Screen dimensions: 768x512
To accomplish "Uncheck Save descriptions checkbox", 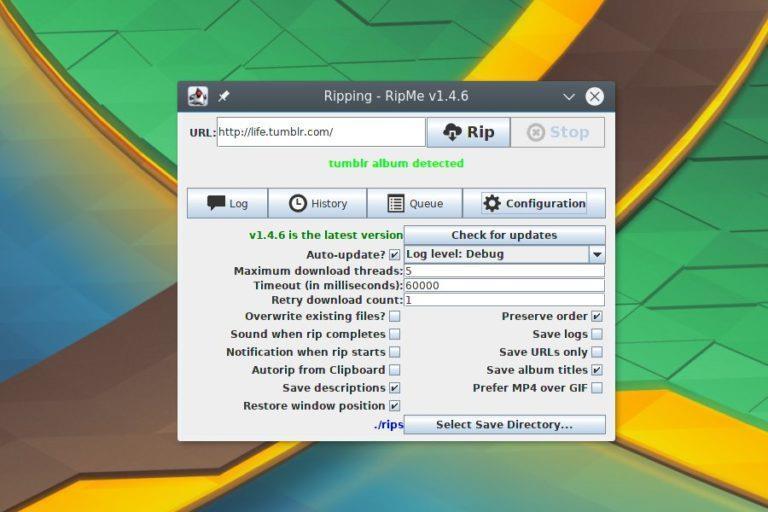I will 394,388.
